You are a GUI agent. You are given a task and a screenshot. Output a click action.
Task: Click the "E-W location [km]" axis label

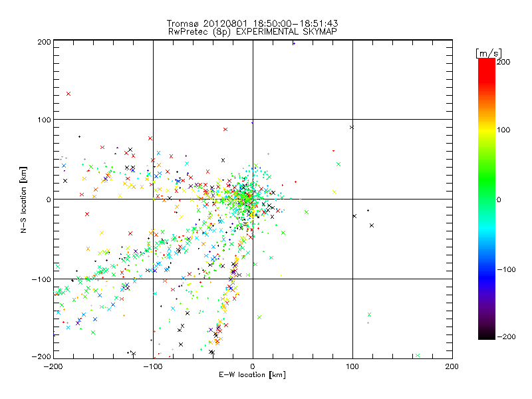coord(252,375)
